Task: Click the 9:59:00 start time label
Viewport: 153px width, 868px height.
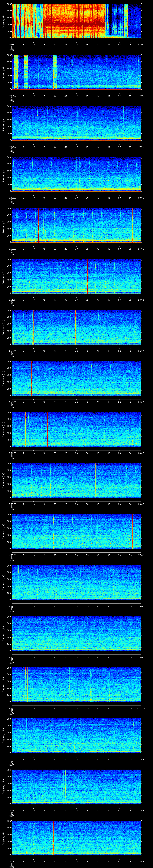Action: coord(12,709)
